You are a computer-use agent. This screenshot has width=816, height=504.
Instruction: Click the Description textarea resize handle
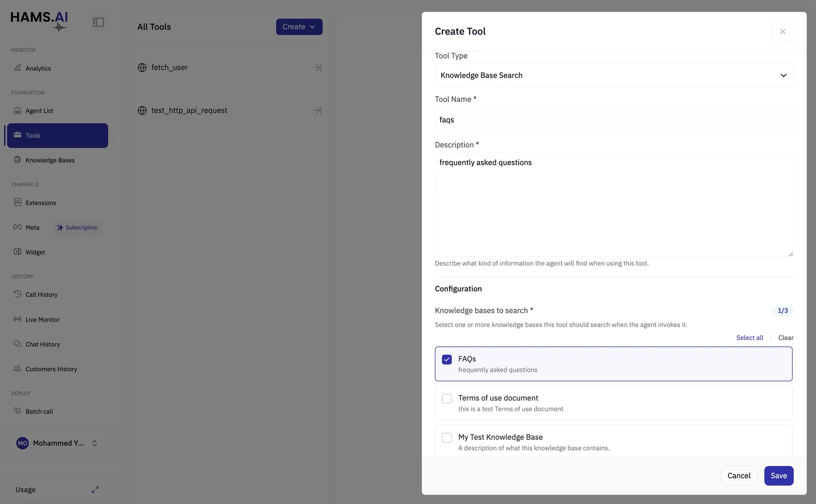[x=790, y=254]
